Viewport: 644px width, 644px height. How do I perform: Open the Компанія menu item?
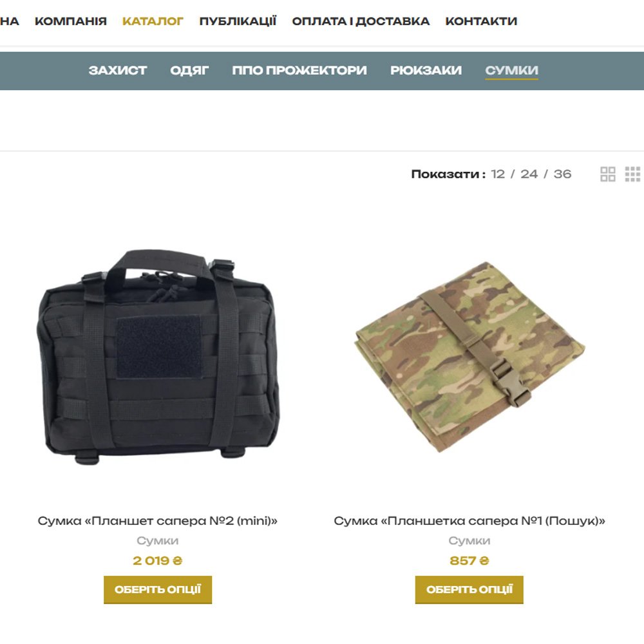[x=71, y=21]
